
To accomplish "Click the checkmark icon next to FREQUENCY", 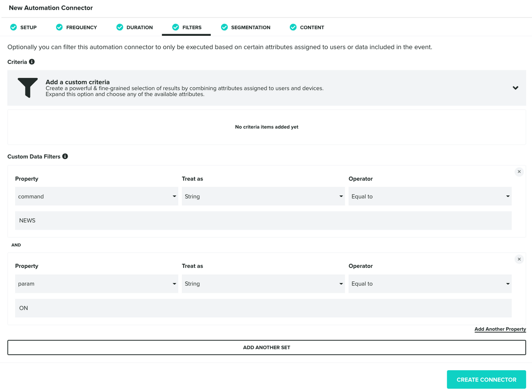I will coord(59,27).
